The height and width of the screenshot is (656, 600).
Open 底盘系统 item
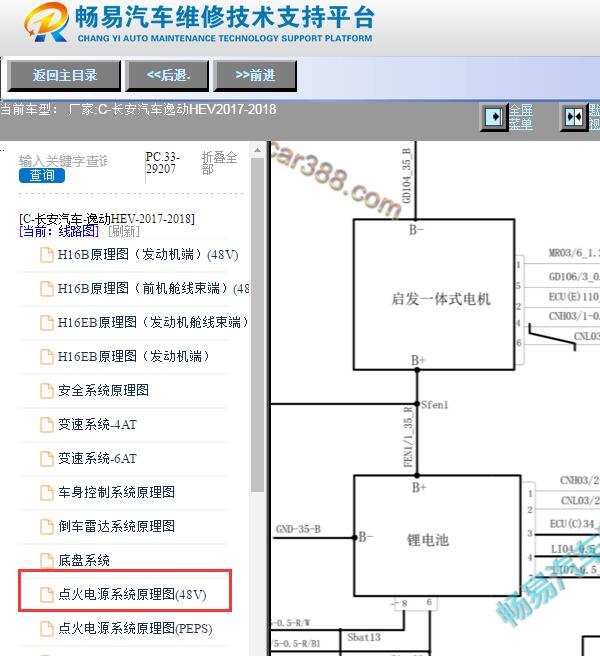(x=84, y=560)
